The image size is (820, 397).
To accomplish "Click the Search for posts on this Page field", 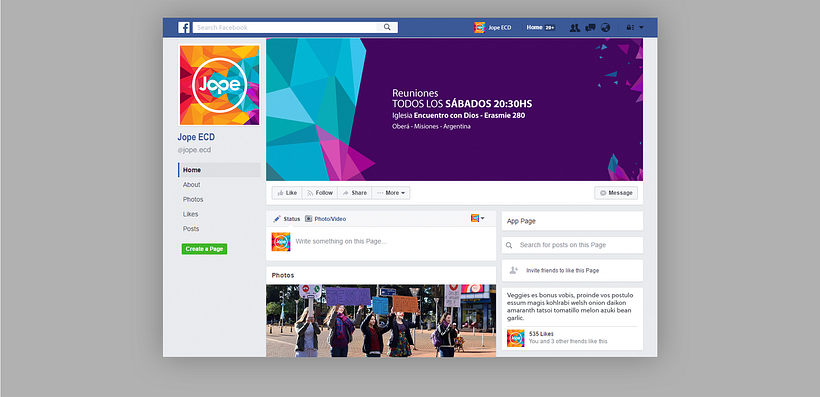I will tap(572, 245).
